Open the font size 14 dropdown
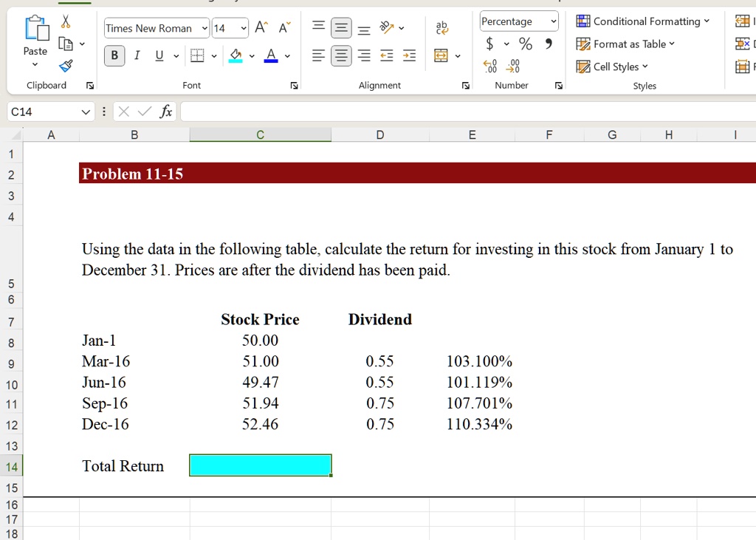This screenshot has height=540, width=756. [x=244, y=29]
